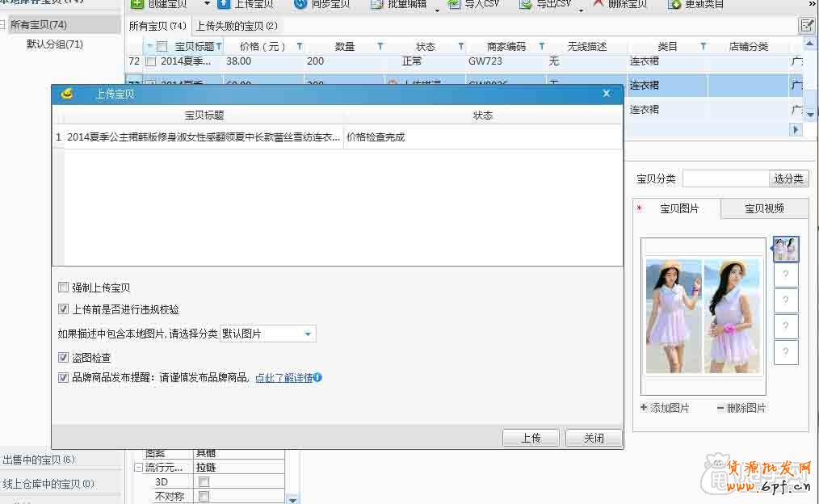The height and width of the screenshot is (504, 819).
Task: Click the 删除图片 minus icon
Action: 720,408
